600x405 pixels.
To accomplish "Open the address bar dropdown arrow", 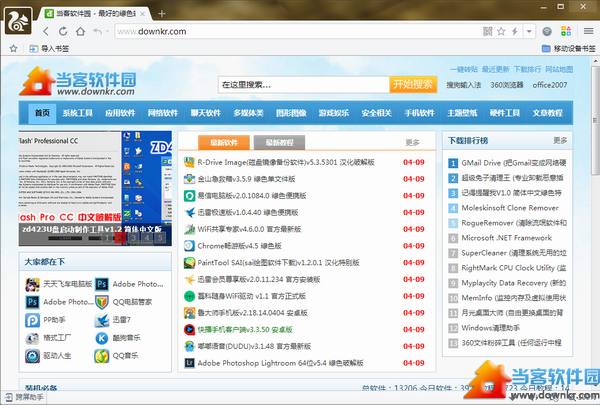I will click(529, 31).
